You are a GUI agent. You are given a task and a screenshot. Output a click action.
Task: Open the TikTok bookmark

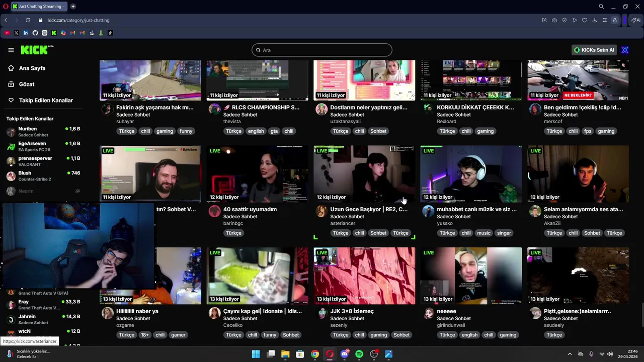(110, 33)
